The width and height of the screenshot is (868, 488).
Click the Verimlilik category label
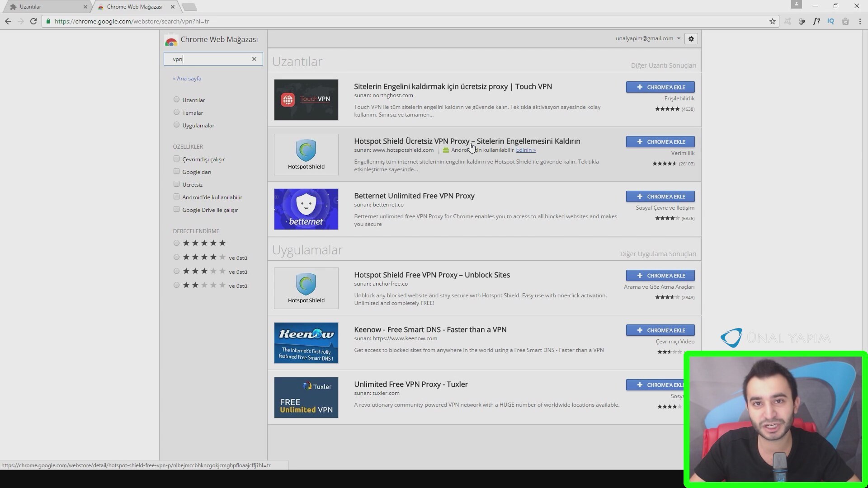(x=683, y=153)
